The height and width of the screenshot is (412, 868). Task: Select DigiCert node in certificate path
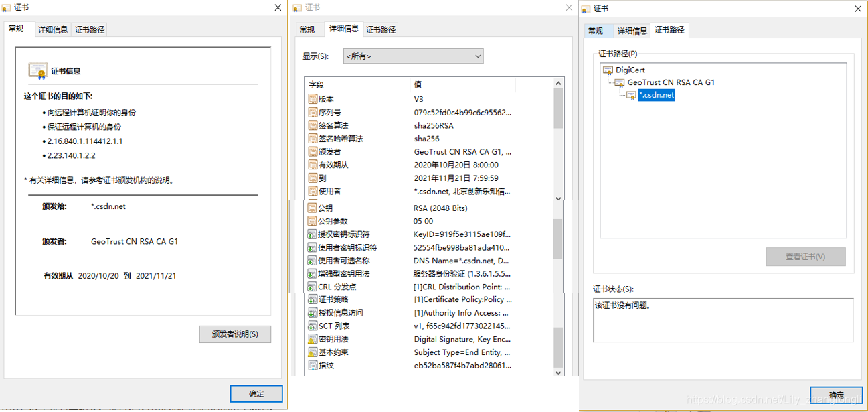click(x=630, y=70)
